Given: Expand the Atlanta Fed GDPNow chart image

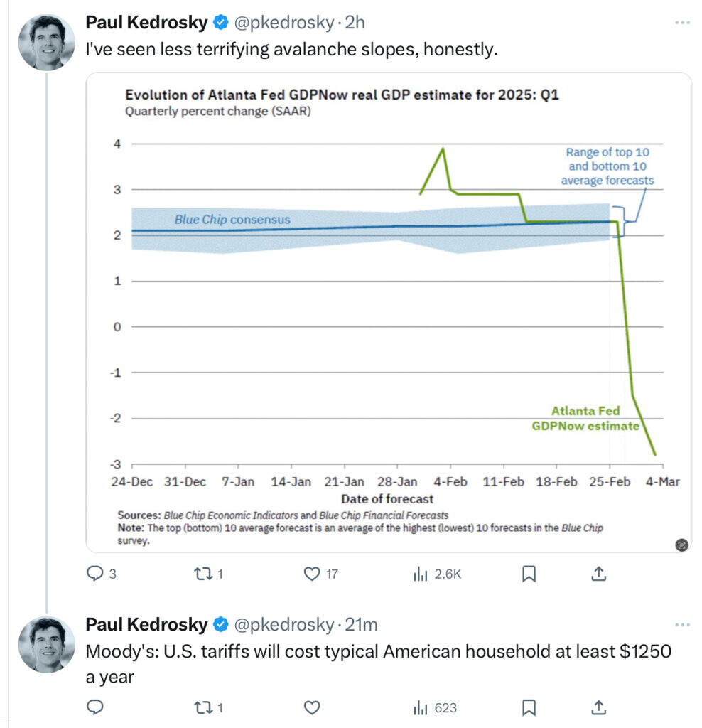Looking at the screenshot, I should coord(389,313).
